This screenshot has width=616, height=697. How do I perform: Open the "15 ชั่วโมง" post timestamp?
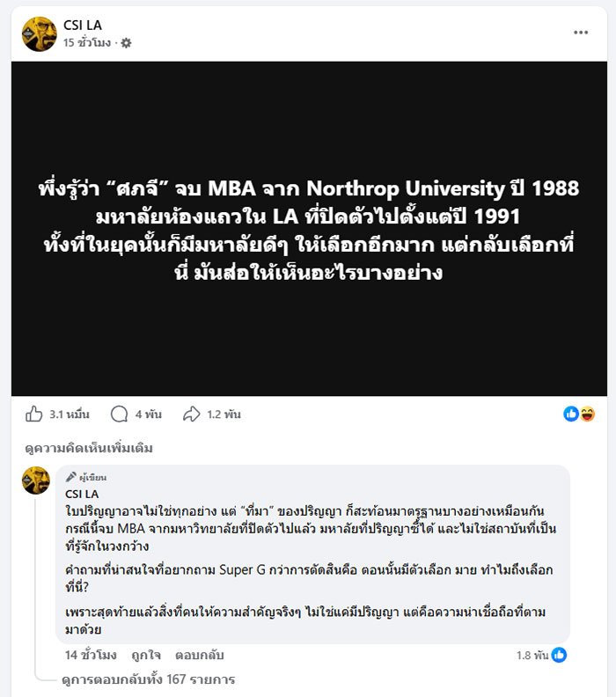87,42
